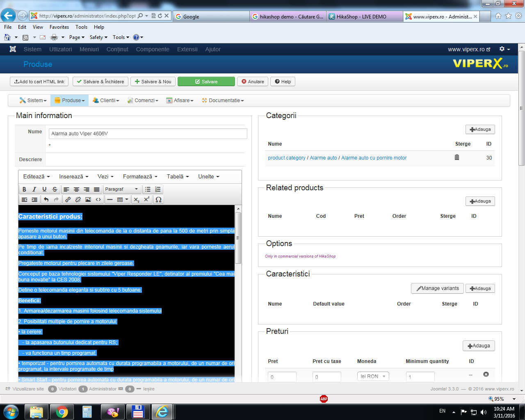Screen dimensions: 525x420
Task: Delete the Alarme auto category with trash icon
Action: coord(457,157)
